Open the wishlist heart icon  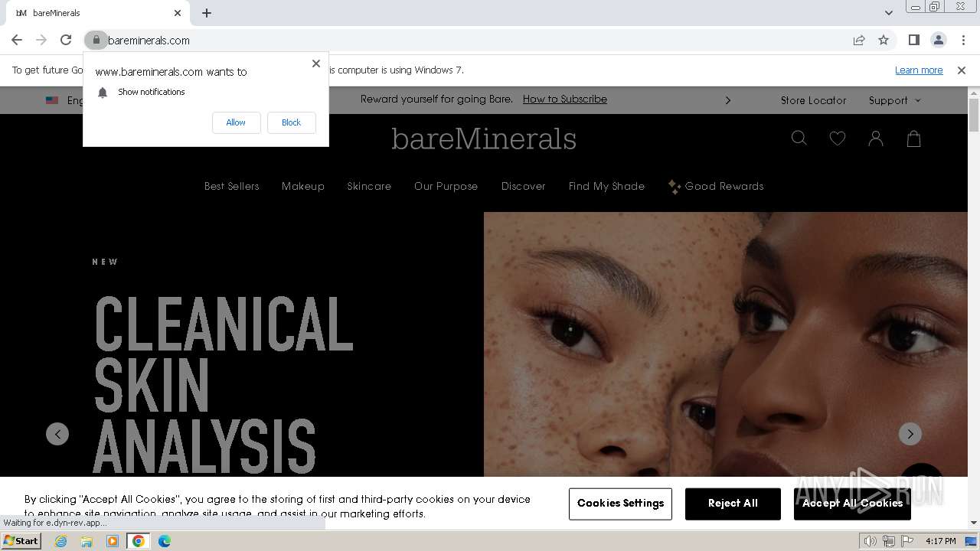pyautogui.click(x=838, y=139)
